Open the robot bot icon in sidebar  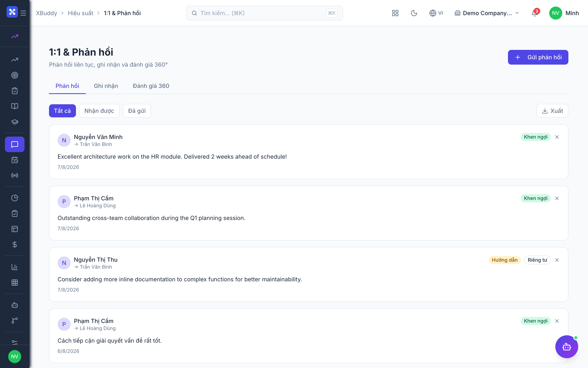(14, 305)
